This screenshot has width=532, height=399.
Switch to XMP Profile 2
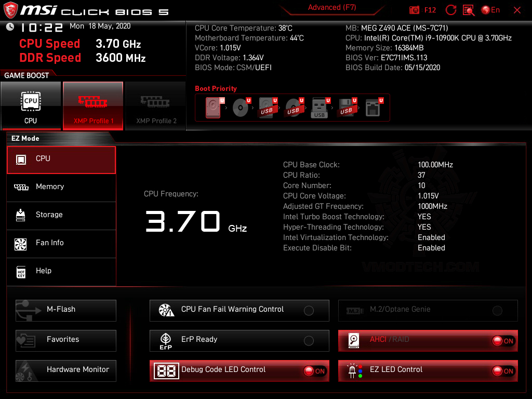155,105
